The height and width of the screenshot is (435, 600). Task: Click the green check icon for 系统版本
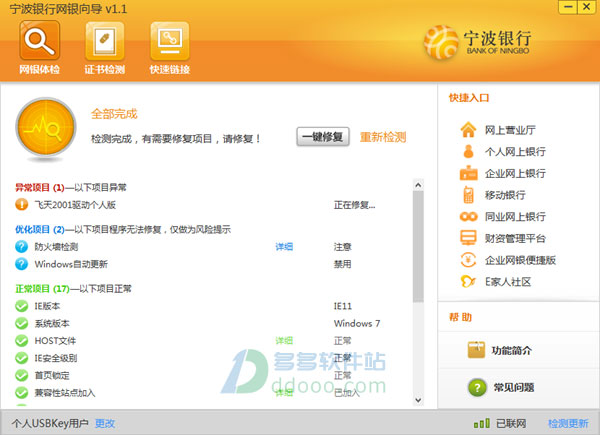coord(21,323)
